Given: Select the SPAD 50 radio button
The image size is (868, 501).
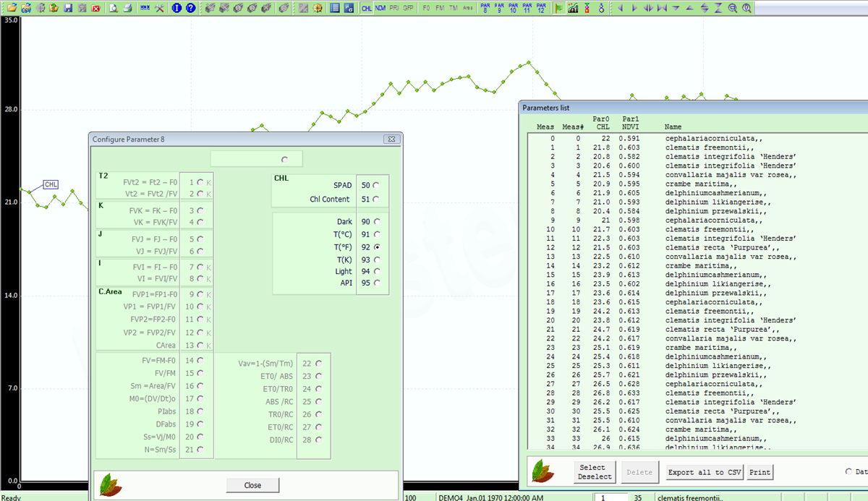Looking at the screenshot, I should 376,186.
